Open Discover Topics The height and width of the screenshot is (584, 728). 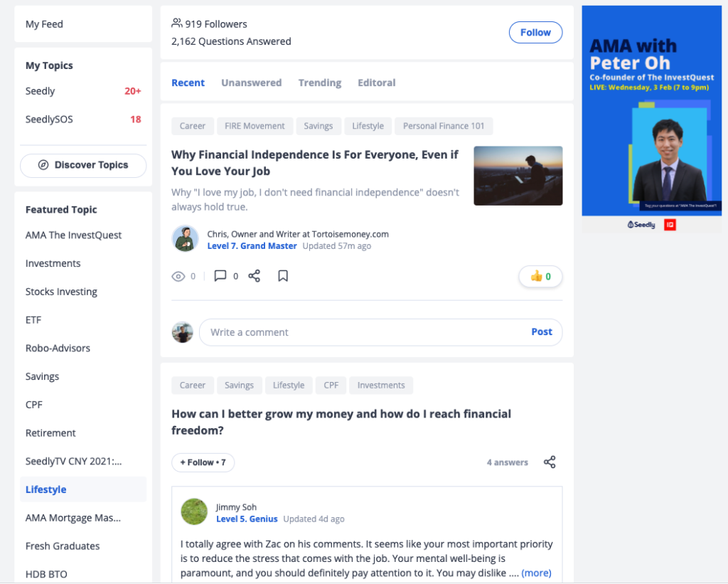point(83,166)
